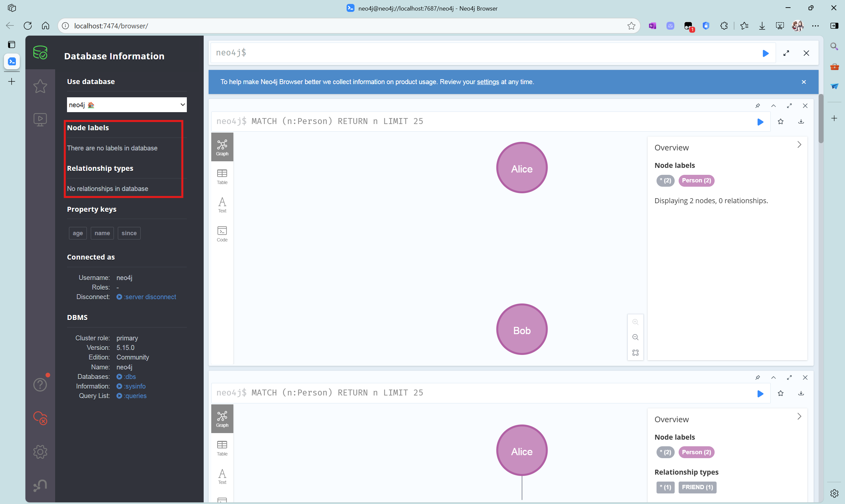Open the browser extensions puzzle icon
Image resolution: width=845 pixels, height=504 pixels.
(x=724, y=26)
